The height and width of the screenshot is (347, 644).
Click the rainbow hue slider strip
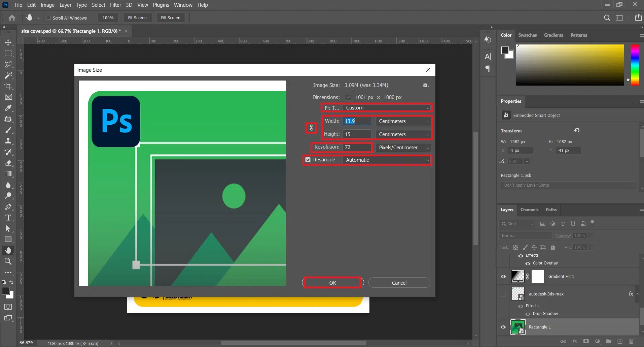coord(635,65)
